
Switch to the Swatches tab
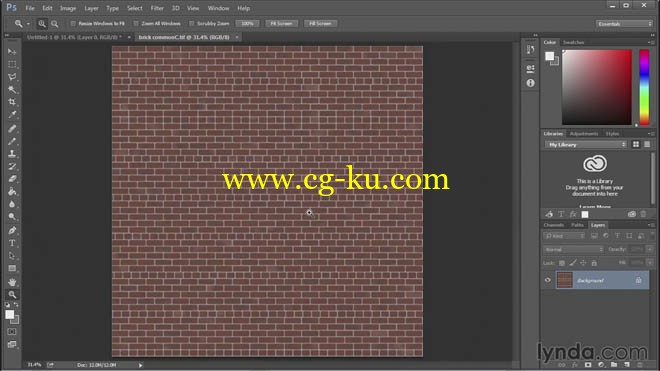click(573, 42)
